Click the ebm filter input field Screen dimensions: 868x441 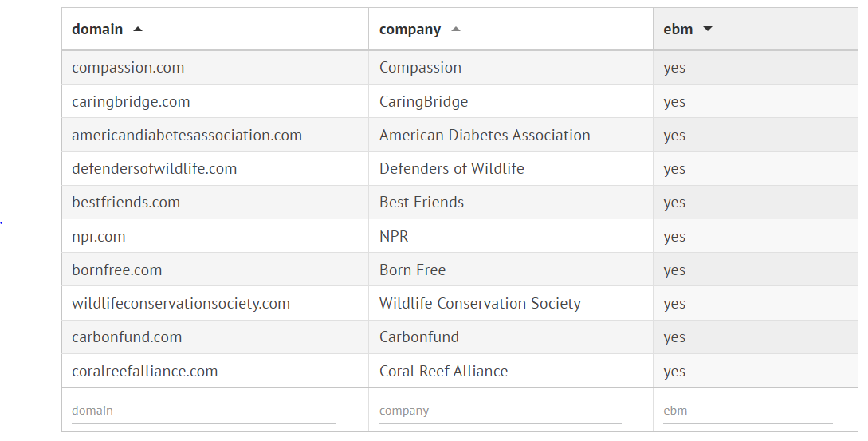pos(747,411)
